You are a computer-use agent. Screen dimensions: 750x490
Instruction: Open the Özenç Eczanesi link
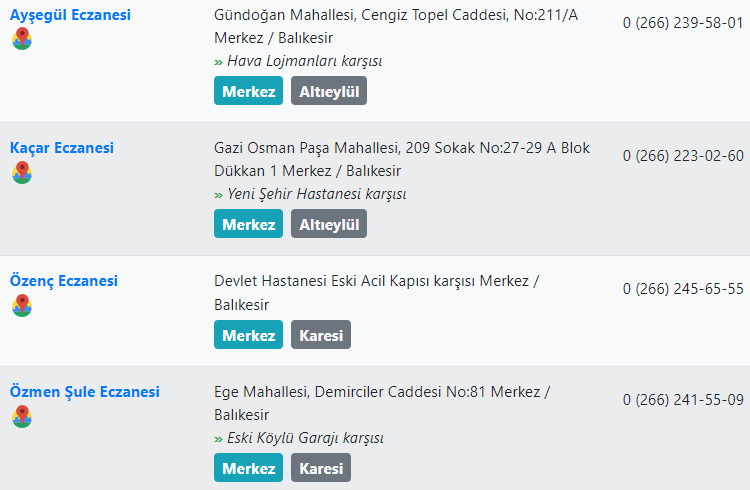[64, 281]
